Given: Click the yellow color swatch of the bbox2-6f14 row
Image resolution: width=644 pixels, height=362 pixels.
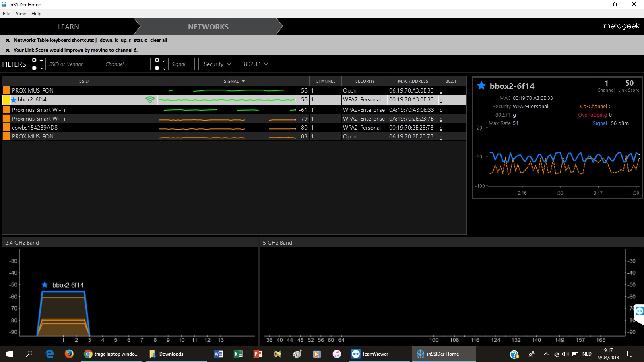Looking at the screenshot, I should (x=6, y=100).
